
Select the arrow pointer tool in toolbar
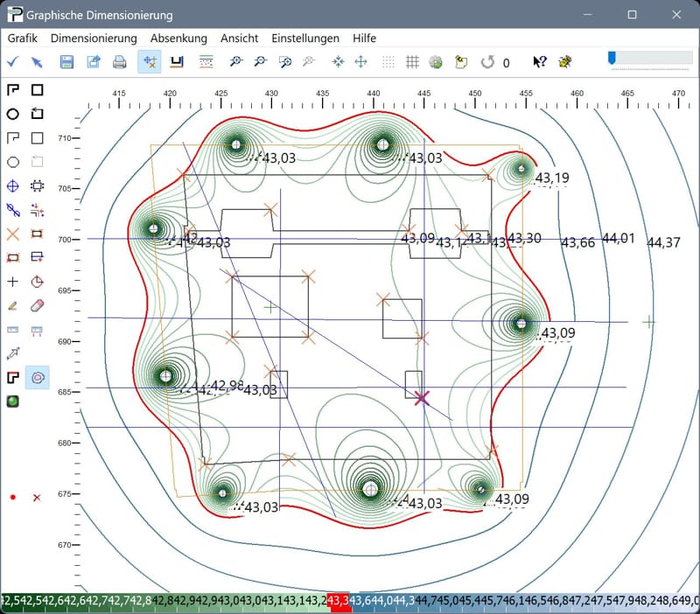pyautogui.click(x=37, y=62)
